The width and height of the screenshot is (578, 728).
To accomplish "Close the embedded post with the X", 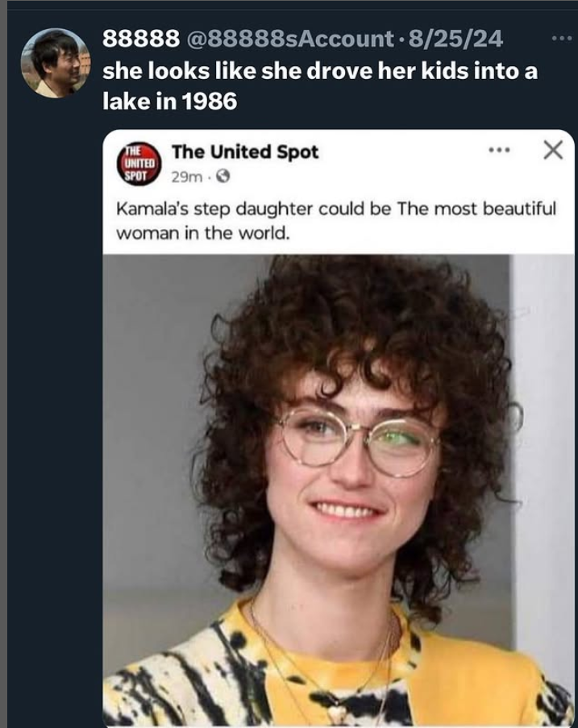I will tap(552, 150).
